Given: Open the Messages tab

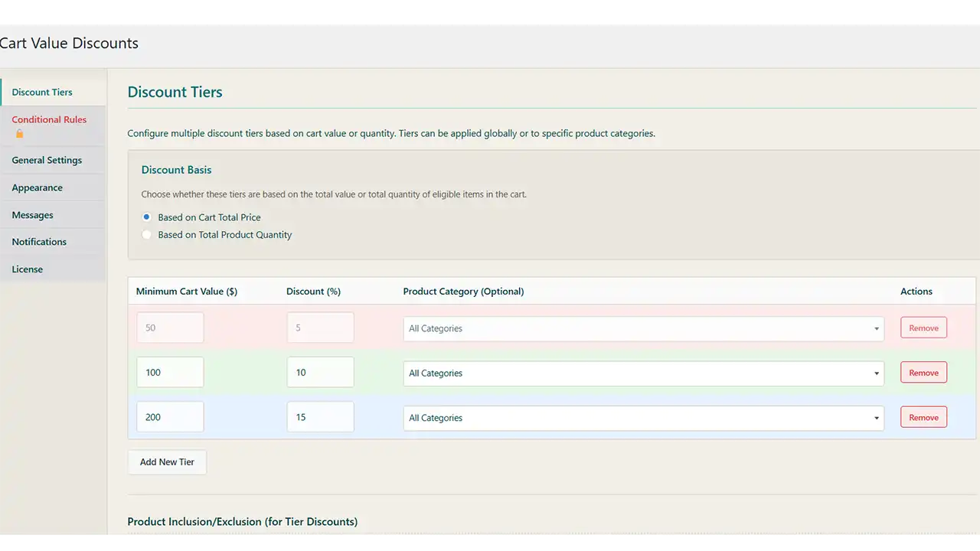Looking at the screenshot, I should coord(32,215).
